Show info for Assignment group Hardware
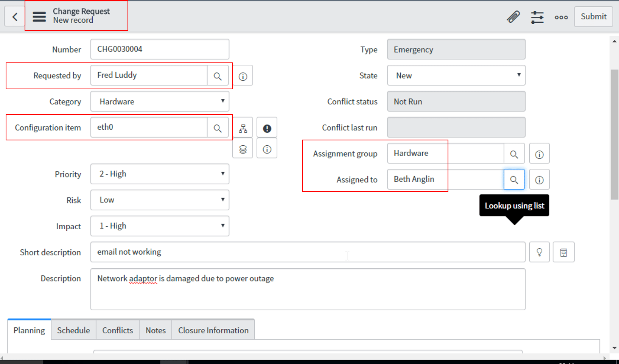The height and width of the screenshot is (364, 619). coord(539,154)
